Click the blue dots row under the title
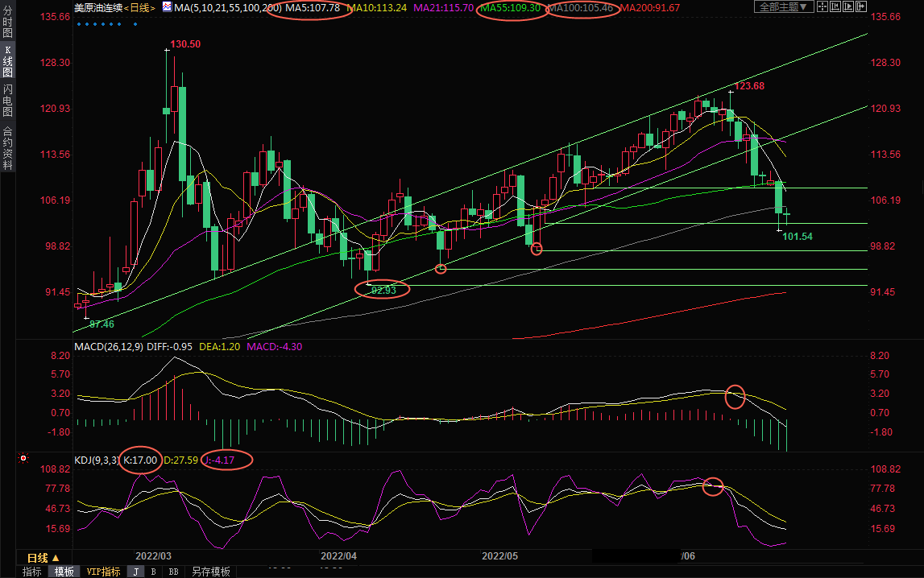The image size is (924, 578). pos(106,24)
